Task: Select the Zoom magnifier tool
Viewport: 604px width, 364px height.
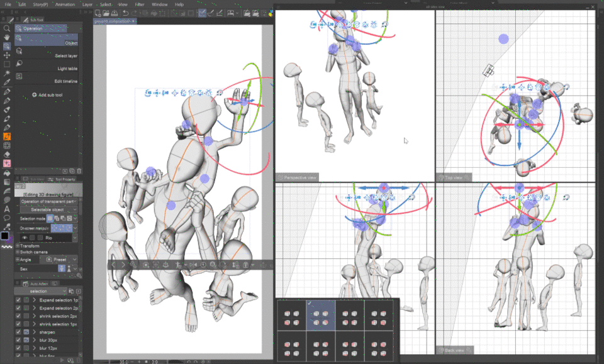Action: tap(6, 28)
